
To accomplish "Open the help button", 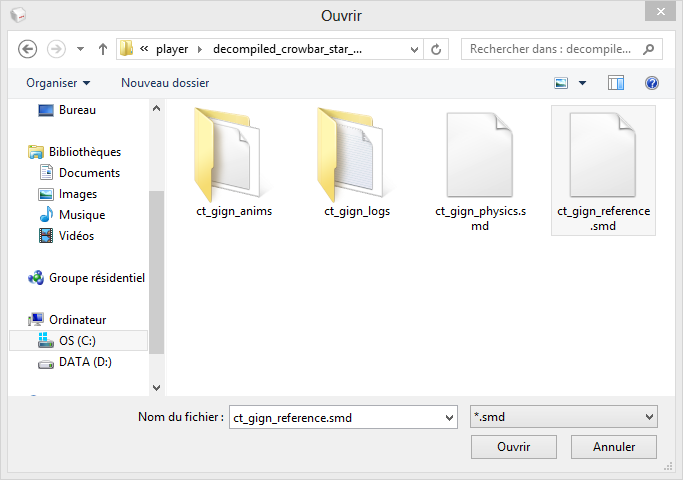I will tap(652, 83).
